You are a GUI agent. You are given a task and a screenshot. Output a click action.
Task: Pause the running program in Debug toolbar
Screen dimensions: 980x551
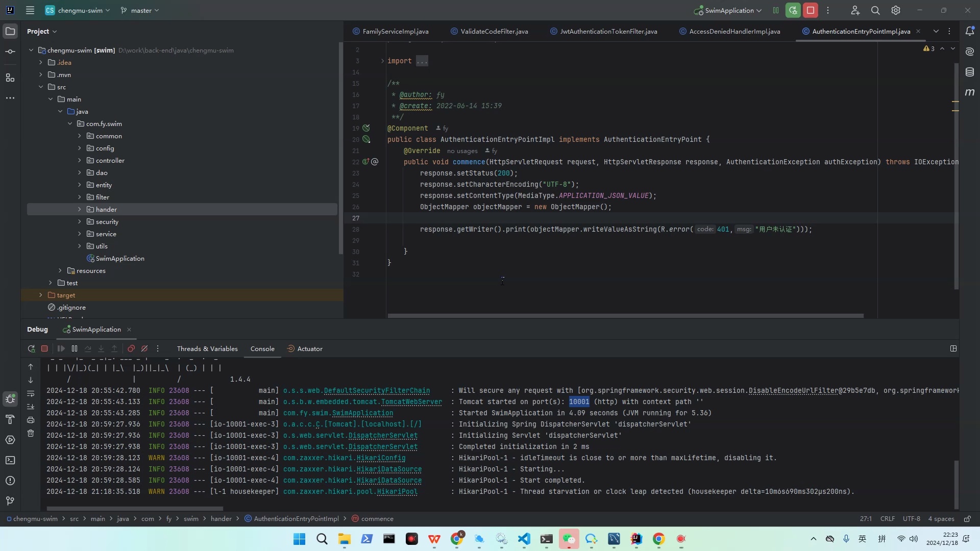click(x=75, y=349)
